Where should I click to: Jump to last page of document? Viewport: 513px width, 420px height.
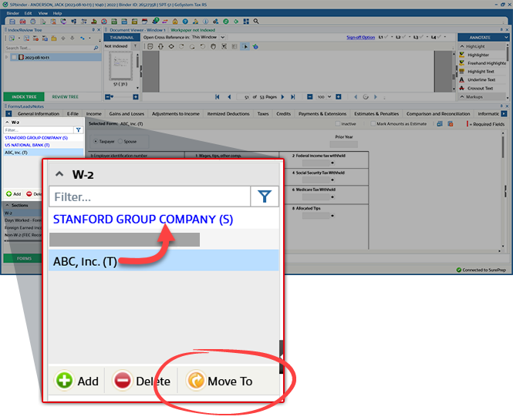coord(293,97)
